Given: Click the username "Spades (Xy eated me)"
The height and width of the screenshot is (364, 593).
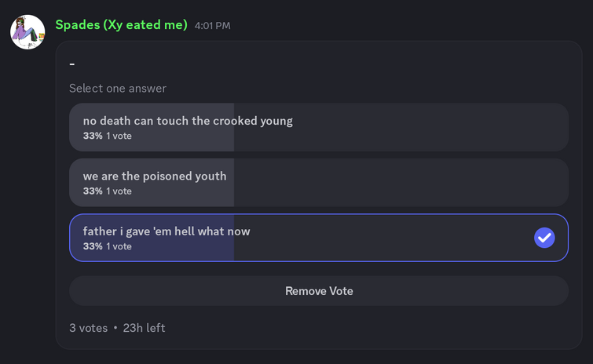Looking at the screenshot, I should (122, 25).
